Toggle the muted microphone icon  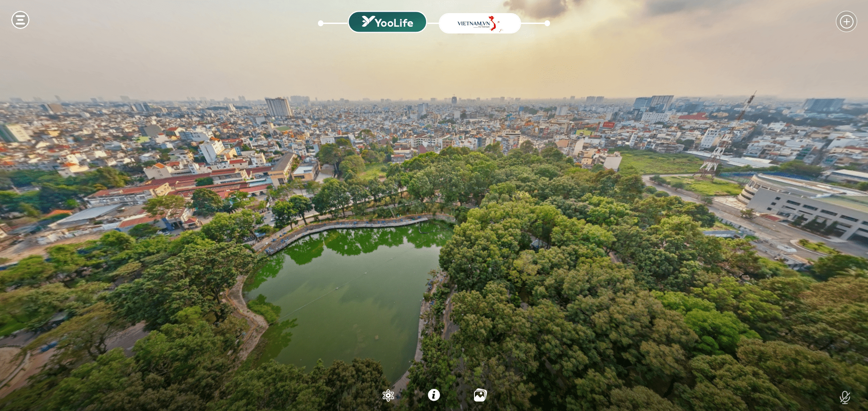click(x=844, y=397)
